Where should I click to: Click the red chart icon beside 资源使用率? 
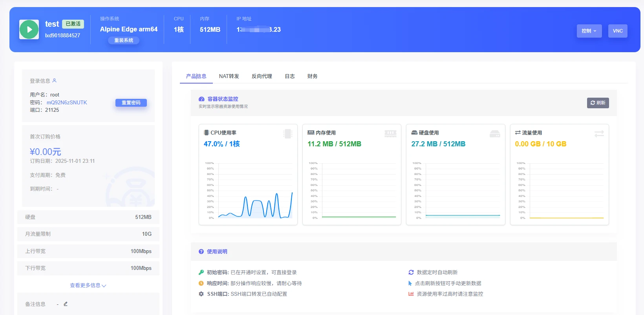(x=411, y=294)
